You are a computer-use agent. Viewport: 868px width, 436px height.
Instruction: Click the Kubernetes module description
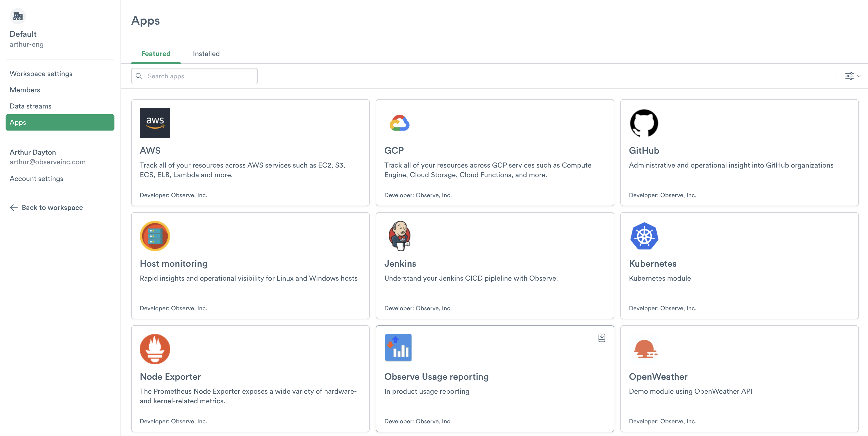[660, 278]
